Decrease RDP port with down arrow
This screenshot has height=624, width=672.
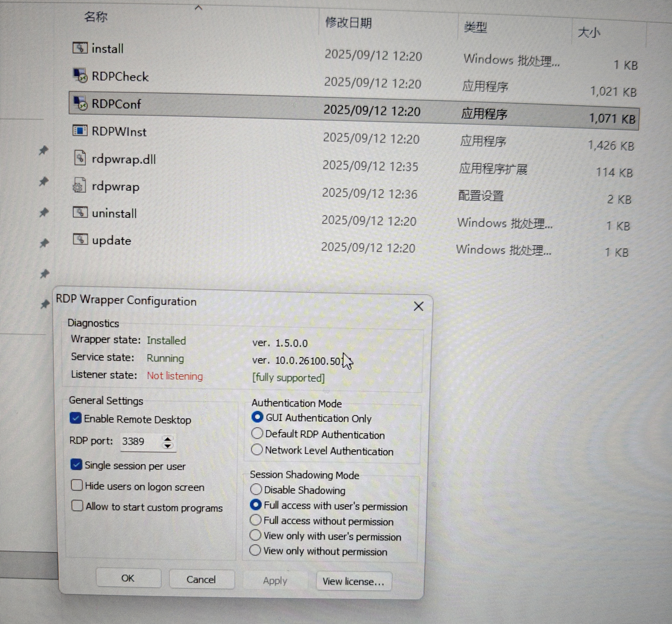(168, 446)
